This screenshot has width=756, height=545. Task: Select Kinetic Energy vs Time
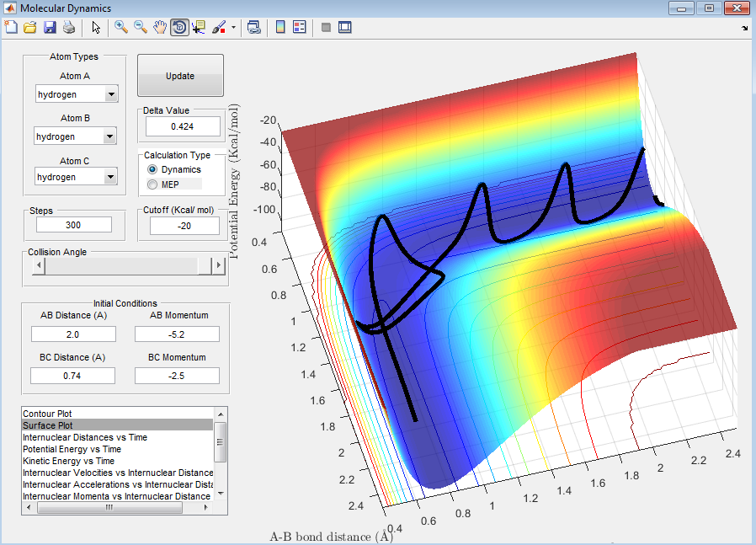point(117,461)
